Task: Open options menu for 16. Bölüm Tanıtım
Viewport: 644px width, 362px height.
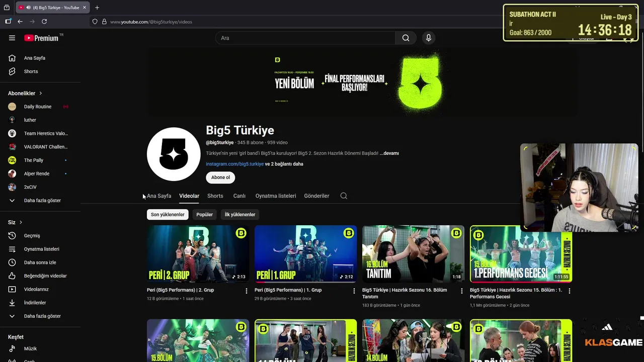Action: [461, 291]
